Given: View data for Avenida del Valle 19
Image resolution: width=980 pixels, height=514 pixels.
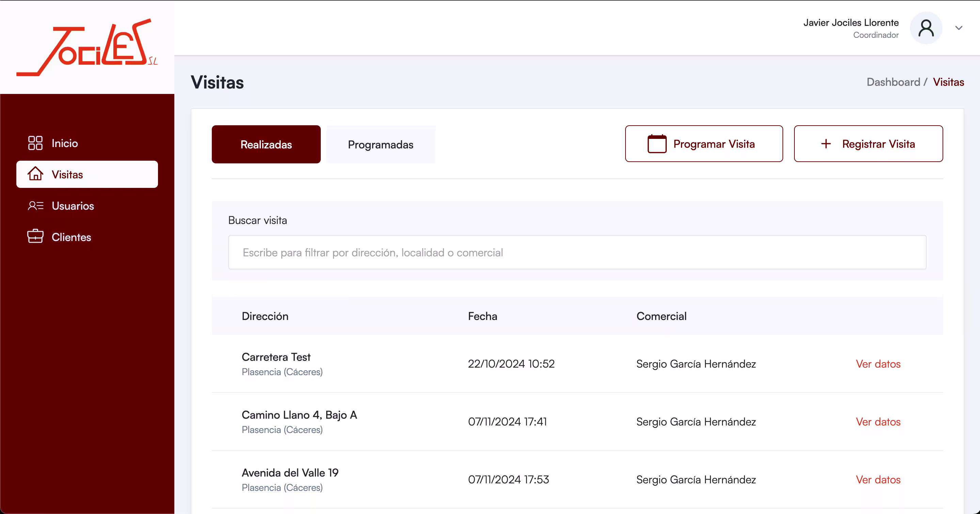Looking at the screenshot, I should [x=878, y=479].
